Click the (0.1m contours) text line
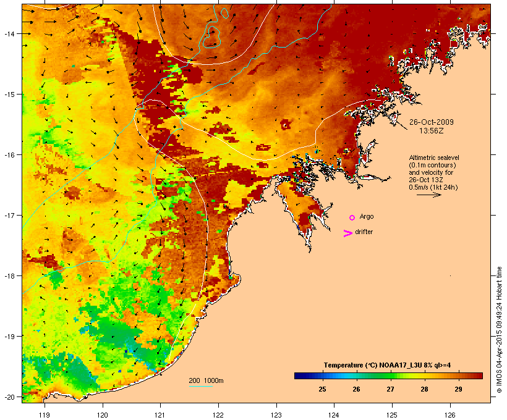Image resolution: width=507 pixels, height=420 pixels. pyautogui.click(x=432, y=165)
